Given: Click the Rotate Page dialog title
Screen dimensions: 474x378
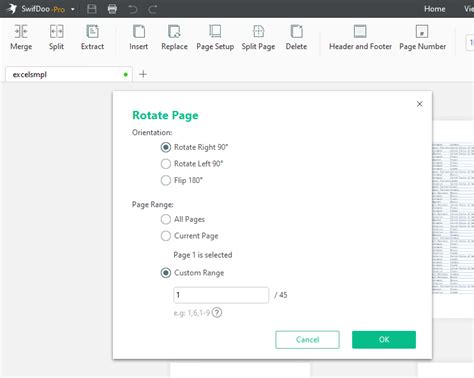Looking at the screenshot, I should pyautogui.click(x=165, y=115).
